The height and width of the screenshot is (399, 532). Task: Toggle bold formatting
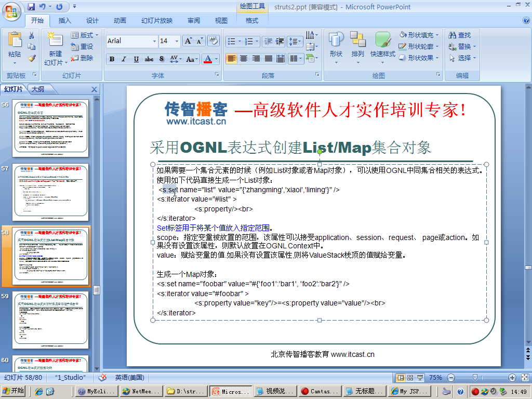[112, 59]
